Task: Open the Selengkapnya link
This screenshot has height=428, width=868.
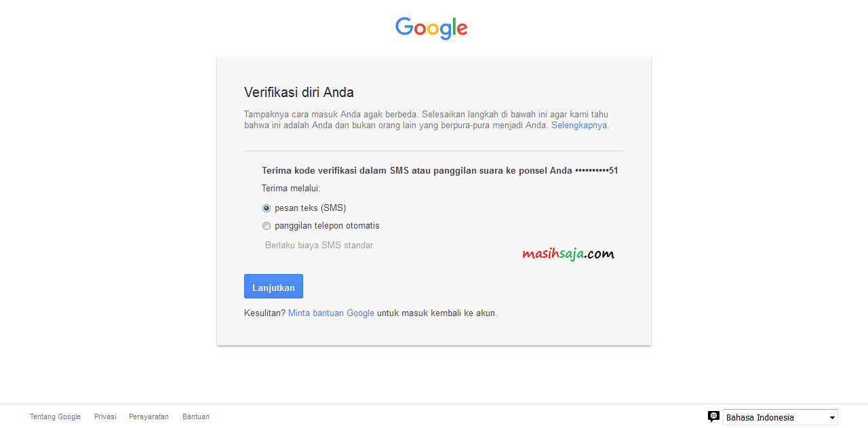Action: tap(579, 125)
